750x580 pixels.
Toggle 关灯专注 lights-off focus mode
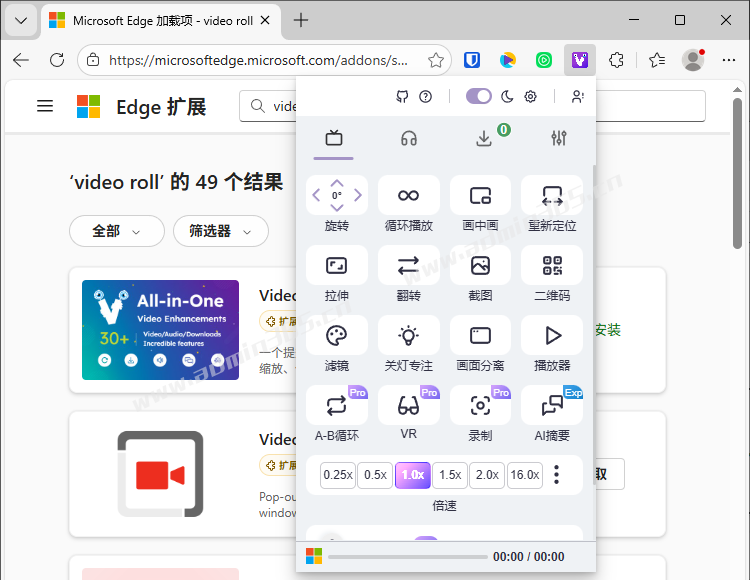pos(408,335)
